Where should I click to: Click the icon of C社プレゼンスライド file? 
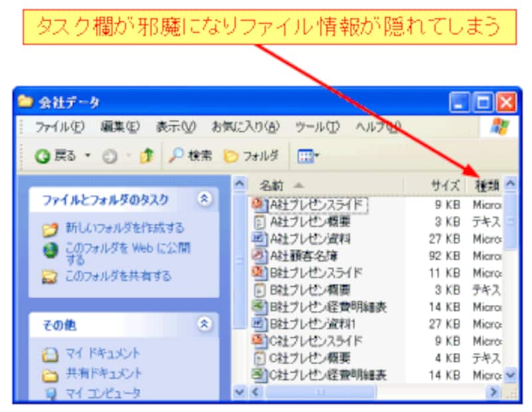click(x=259, y=341)
